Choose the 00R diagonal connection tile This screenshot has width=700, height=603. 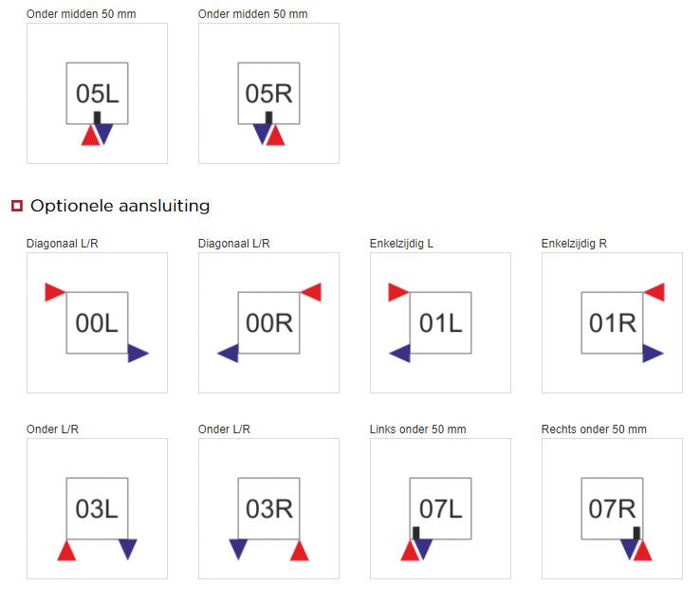(x=268, y=322)
